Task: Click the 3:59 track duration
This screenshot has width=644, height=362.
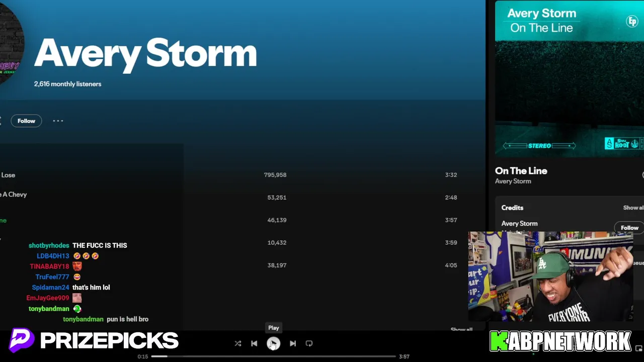Action: (451, 242)
